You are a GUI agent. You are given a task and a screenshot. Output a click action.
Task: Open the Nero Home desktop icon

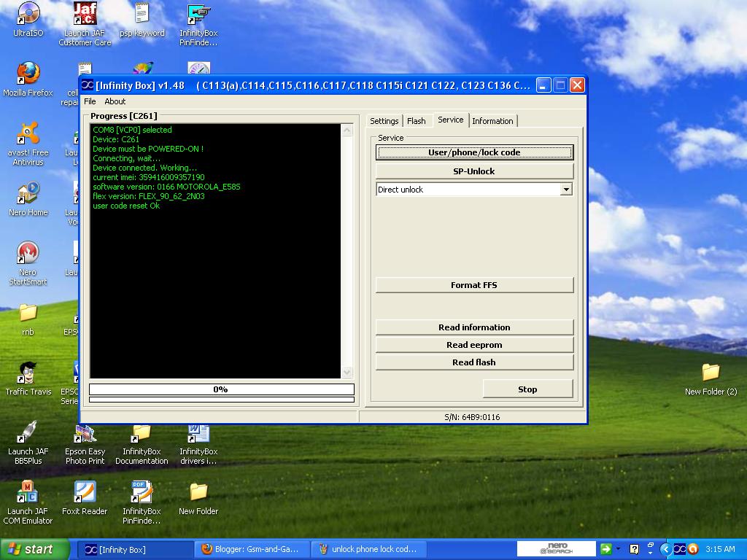point(28,199)
